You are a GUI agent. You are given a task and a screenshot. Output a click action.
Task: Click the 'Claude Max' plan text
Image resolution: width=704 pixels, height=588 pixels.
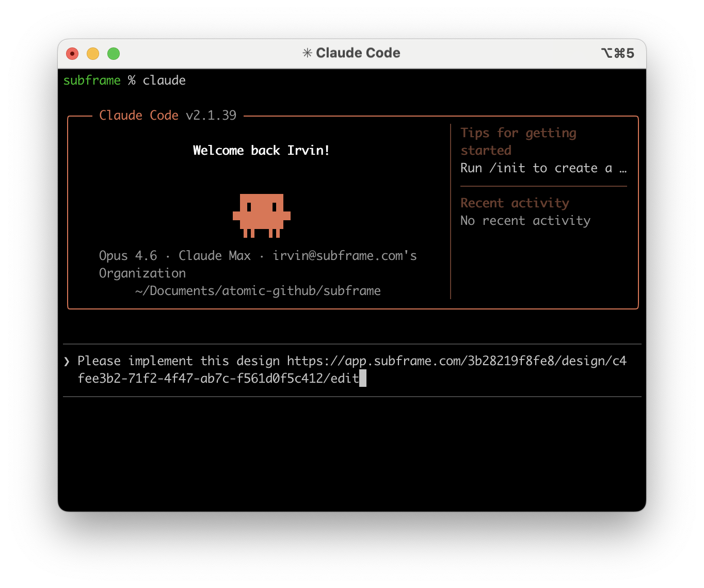click(215, 256)
